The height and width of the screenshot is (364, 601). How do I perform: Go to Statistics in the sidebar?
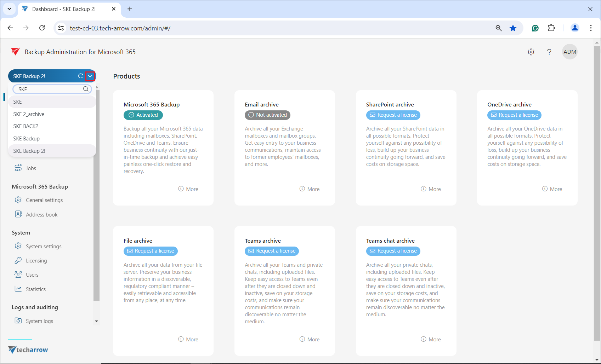36,289
